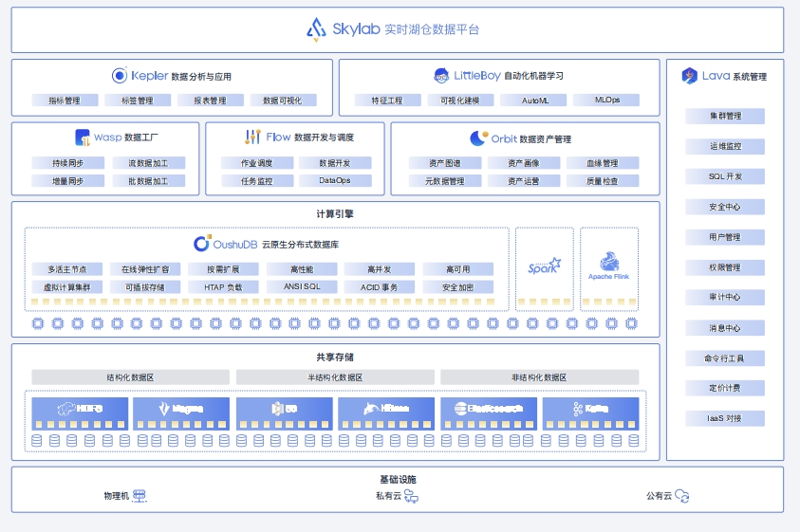
Task: Open 运维监控 in the Lava panel
Action: [x=725, y=146]
